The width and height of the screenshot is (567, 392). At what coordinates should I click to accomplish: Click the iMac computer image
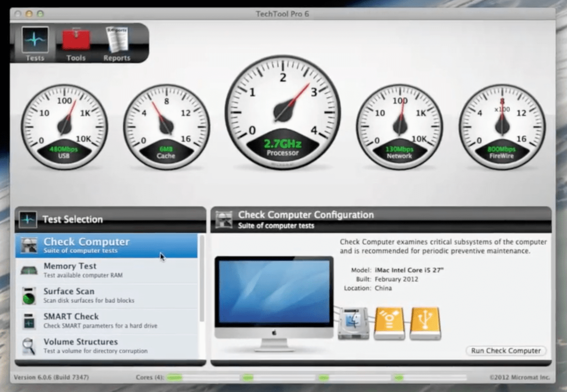tap(274, 304)
